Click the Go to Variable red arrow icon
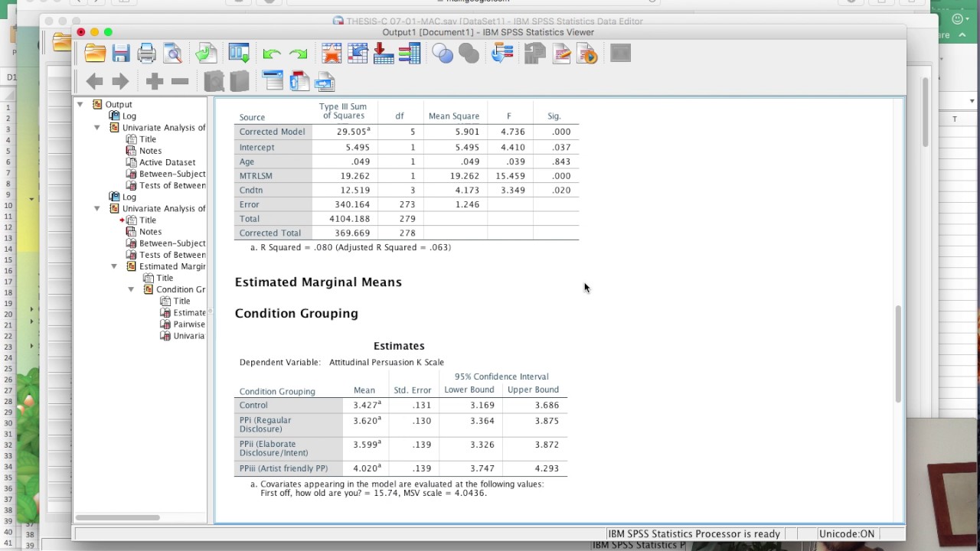The image size is (980, 551). [x=384, y=53]
